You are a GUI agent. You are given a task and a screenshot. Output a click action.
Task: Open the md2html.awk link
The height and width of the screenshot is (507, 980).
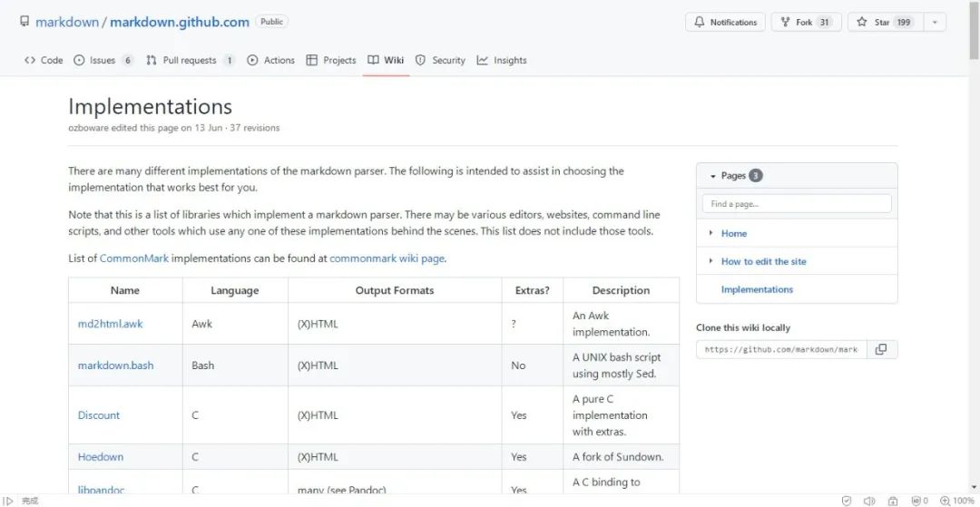(110, 324)
